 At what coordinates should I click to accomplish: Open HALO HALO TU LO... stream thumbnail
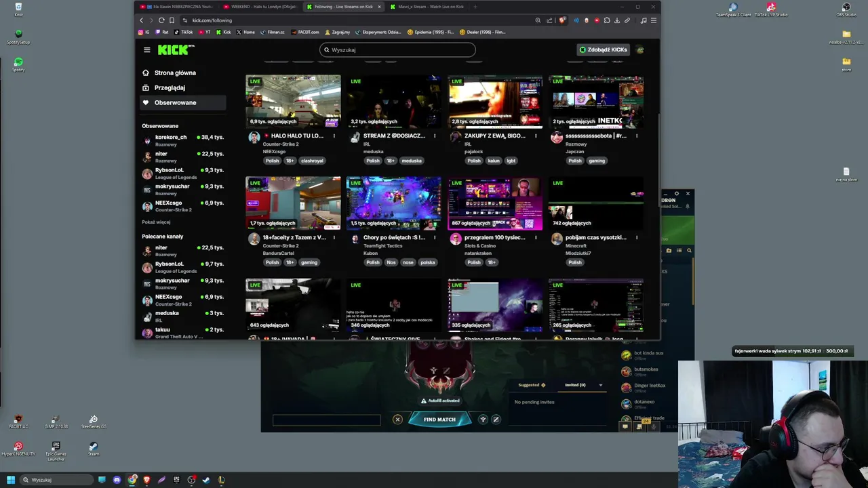[293, 101]
